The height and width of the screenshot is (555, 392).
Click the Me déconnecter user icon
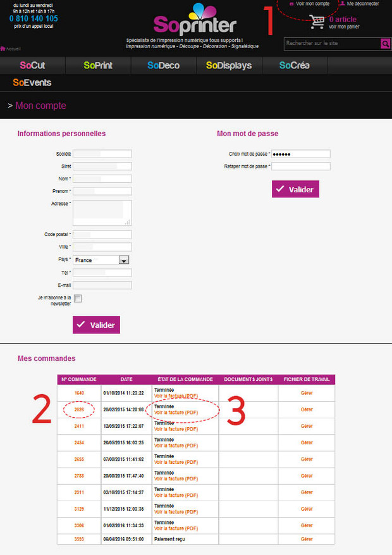(x=343, y=4)
